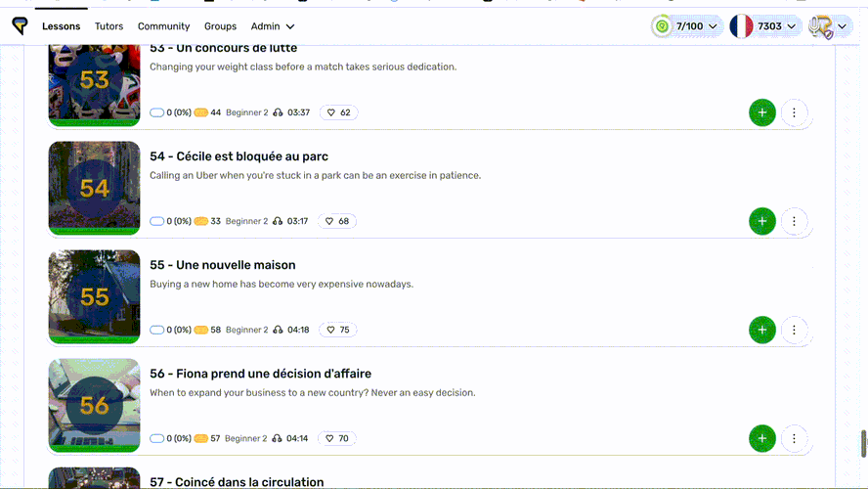868x489 pixels.
Task: Open the Community tab
Action: click(x=164, y=26)
